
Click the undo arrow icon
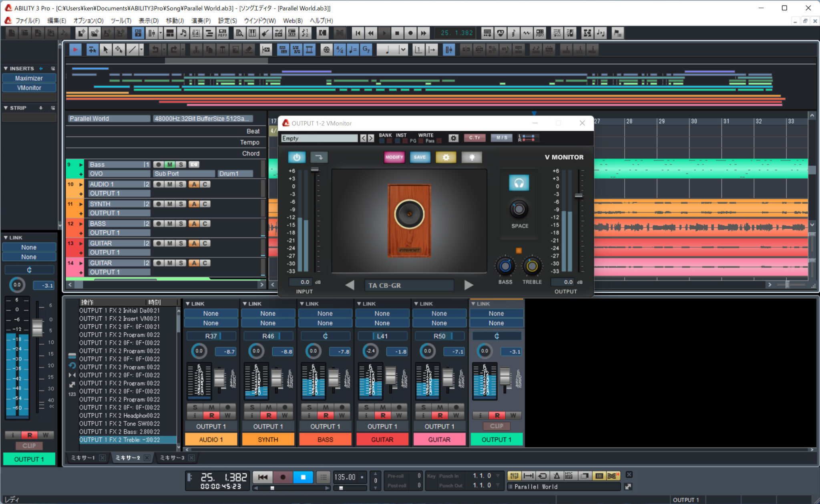(155, 50)
